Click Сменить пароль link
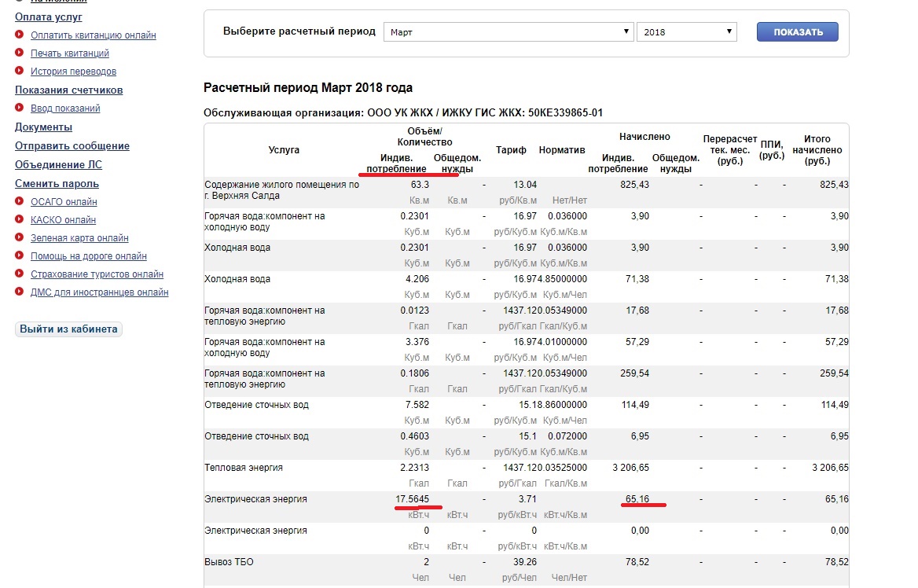Screen dimensions: 918x588 [x=57, y=183]
